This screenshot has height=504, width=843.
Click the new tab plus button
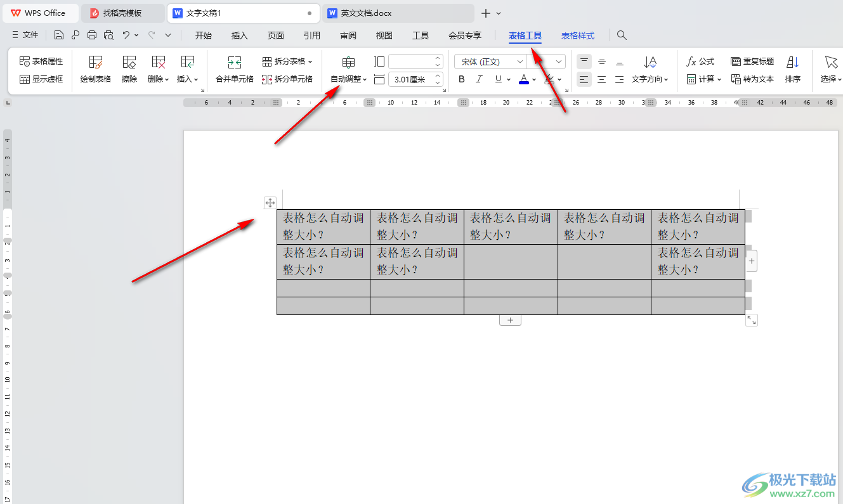486,13
